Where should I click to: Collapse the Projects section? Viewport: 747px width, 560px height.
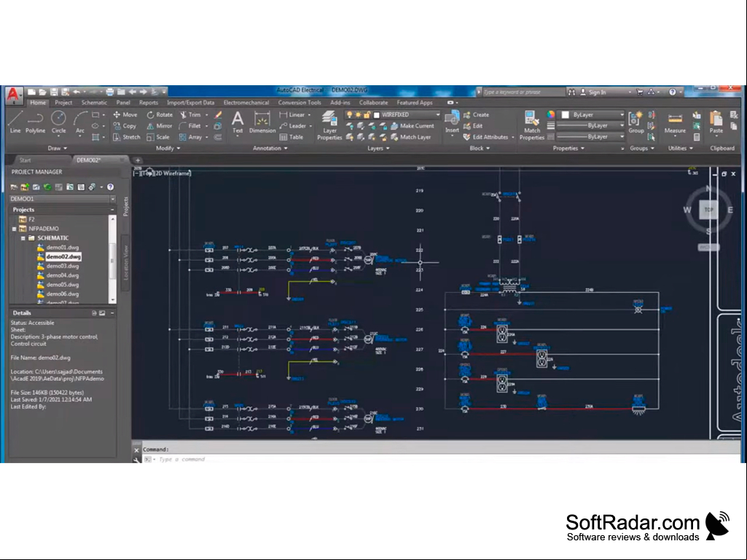[112, 210]
